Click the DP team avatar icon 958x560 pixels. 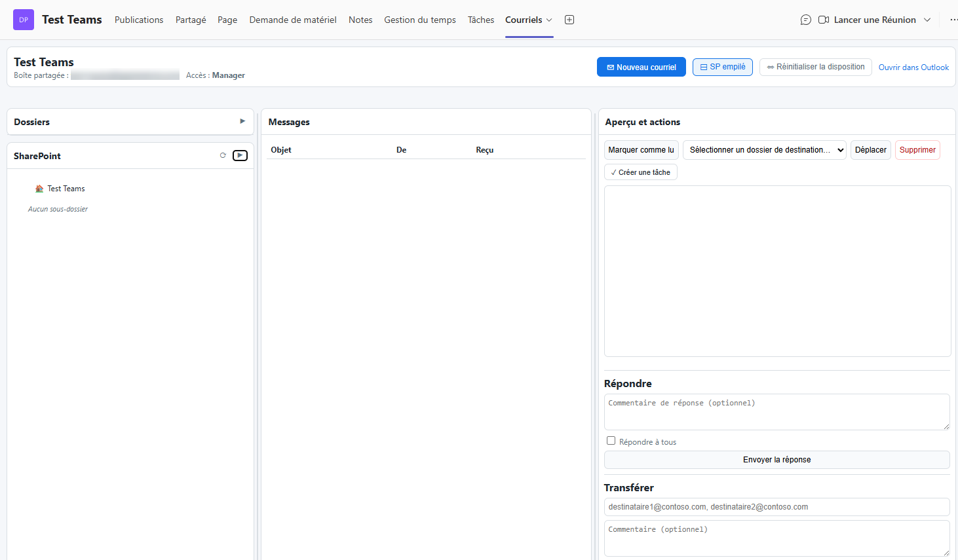(24, 20)
